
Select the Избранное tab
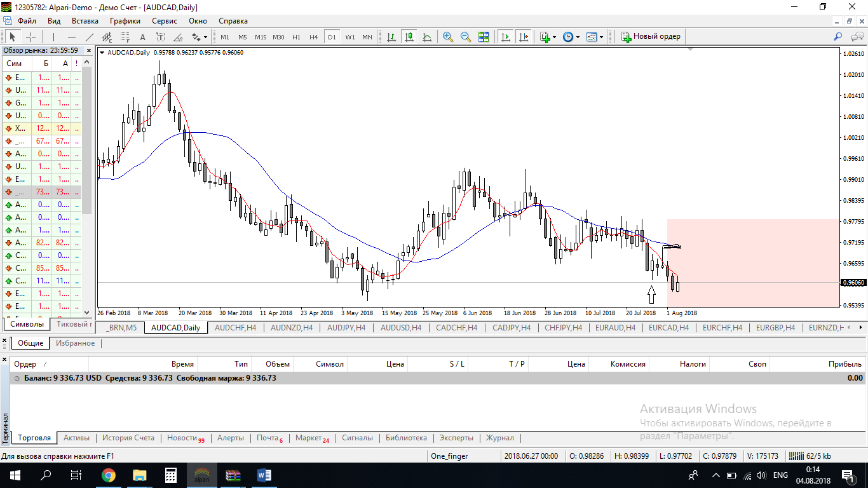pyautogui.click(x=75, y=343)
